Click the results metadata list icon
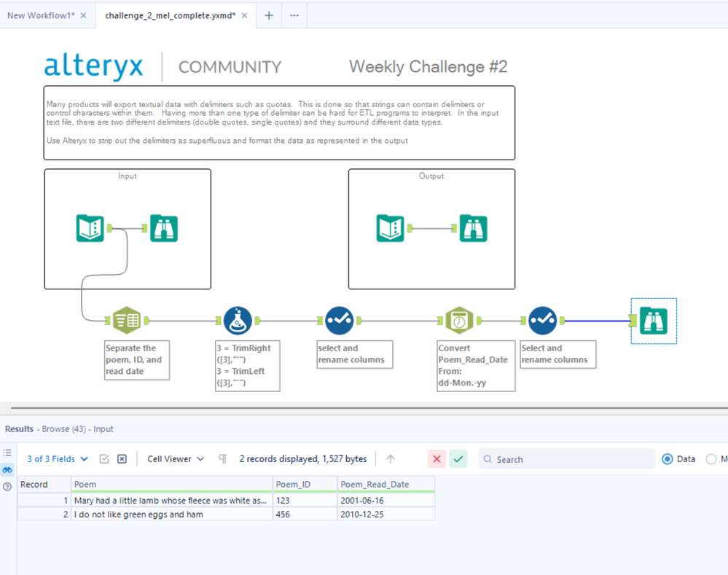Screen dimensions: 728x575 tap(7, 453)
